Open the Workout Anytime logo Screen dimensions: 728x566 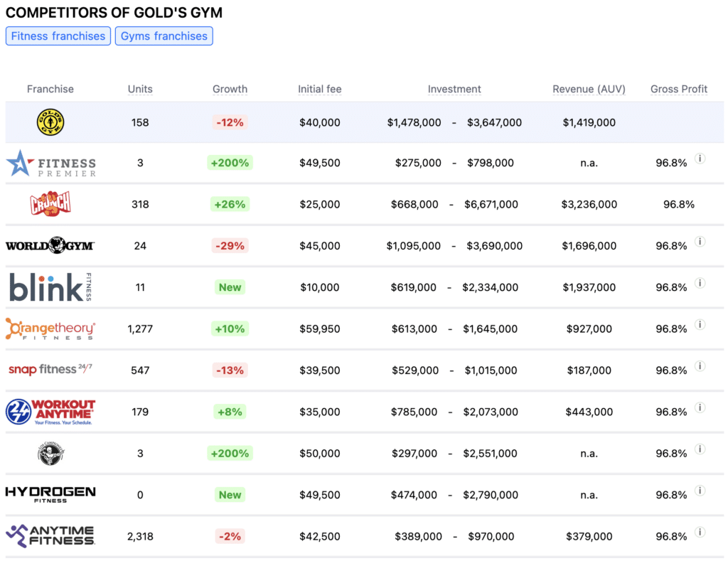pos(50,412)
